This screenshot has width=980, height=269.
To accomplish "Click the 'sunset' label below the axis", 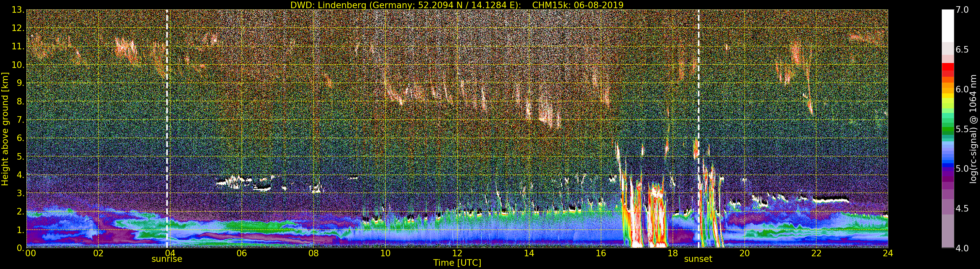I will point(698,259).
